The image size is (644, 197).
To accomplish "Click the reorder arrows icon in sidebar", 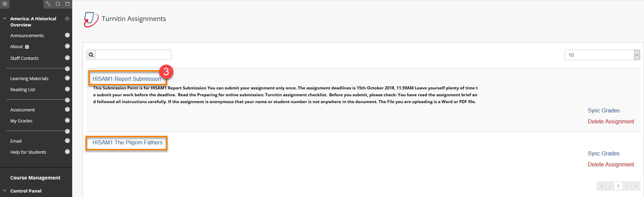I will click(x=48, y=4).
